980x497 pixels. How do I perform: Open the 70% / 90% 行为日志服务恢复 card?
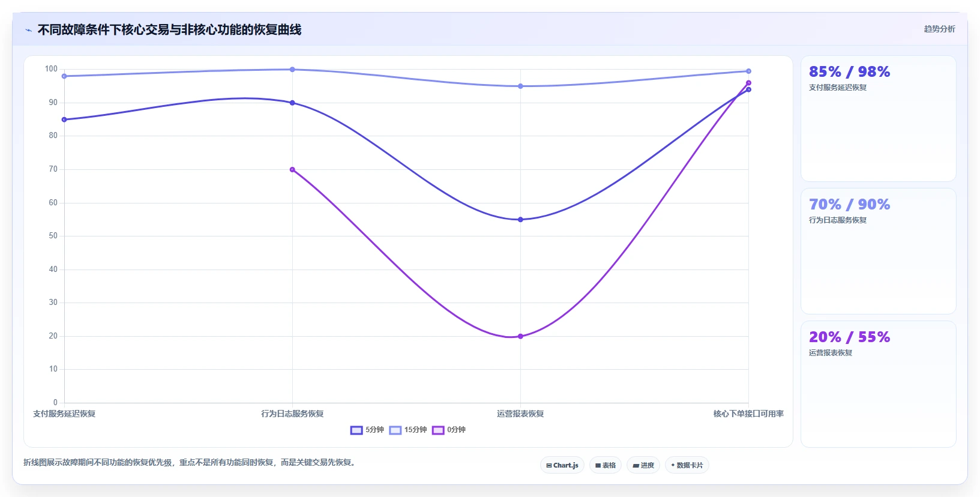(x=879, y=252)
